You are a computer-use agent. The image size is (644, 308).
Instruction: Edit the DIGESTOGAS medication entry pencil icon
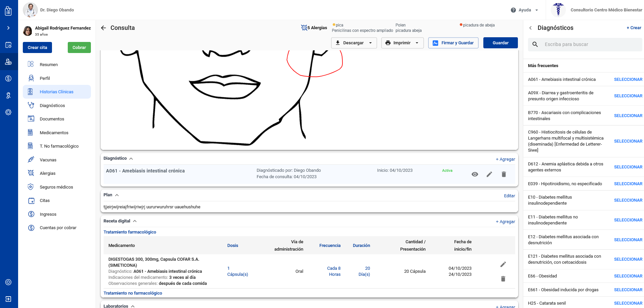click(503, 264)
